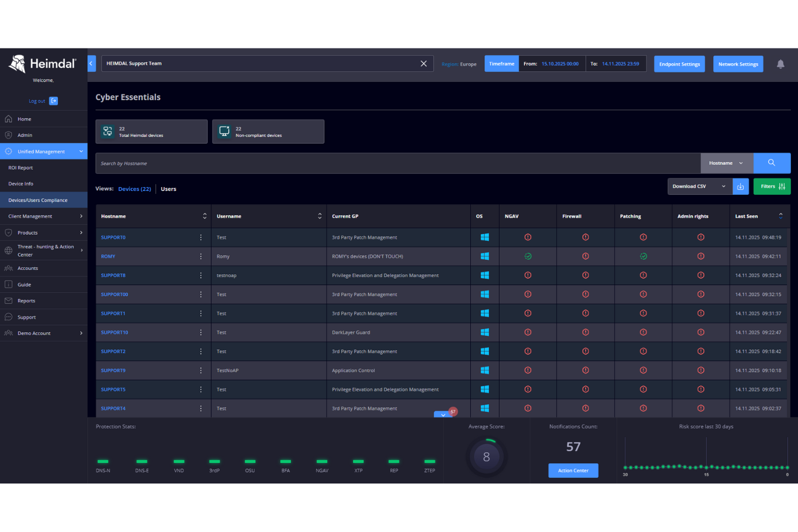
Task: Select the Reports envelope icon in the sidebar
Action: [9, 301]
